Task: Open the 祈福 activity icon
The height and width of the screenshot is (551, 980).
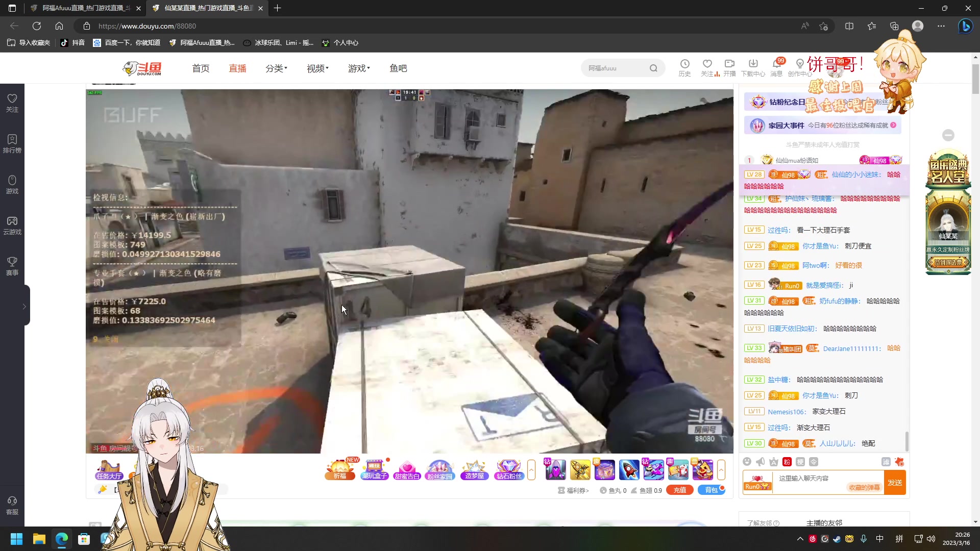Action: pos(340,470)
